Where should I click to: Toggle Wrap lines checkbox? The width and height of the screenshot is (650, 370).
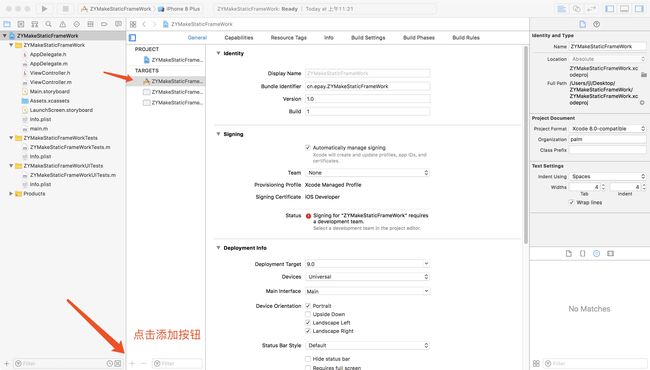pos(571,202)
